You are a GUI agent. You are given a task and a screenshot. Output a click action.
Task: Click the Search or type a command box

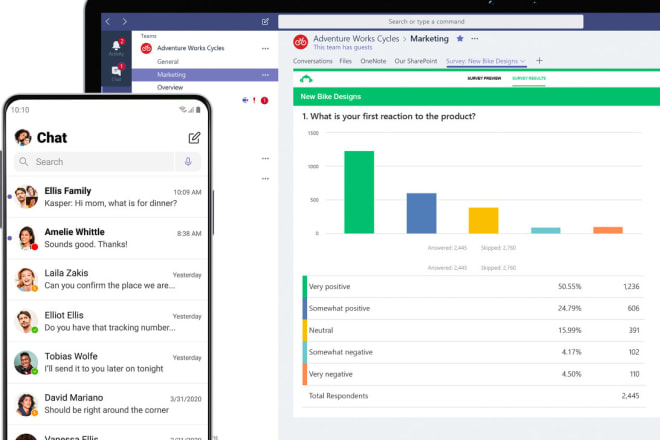pos(431,21)
